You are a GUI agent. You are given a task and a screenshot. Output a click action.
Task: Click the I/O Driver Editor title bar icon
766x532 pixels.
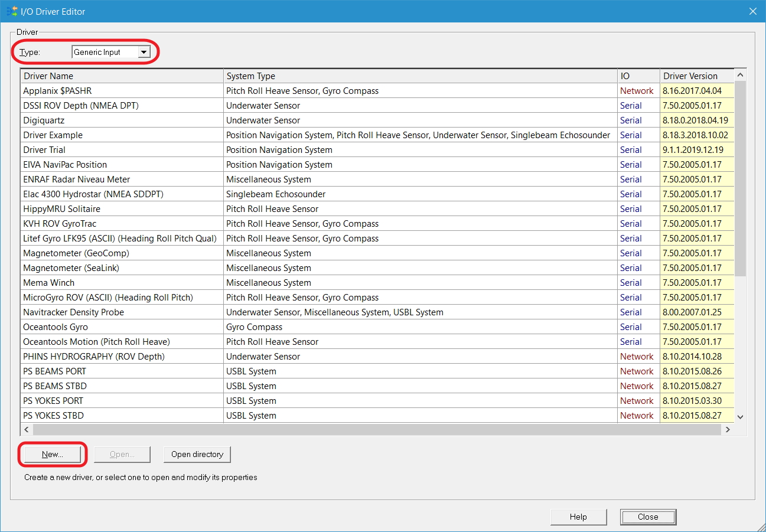pyautogui.click(x=11, y=11)
